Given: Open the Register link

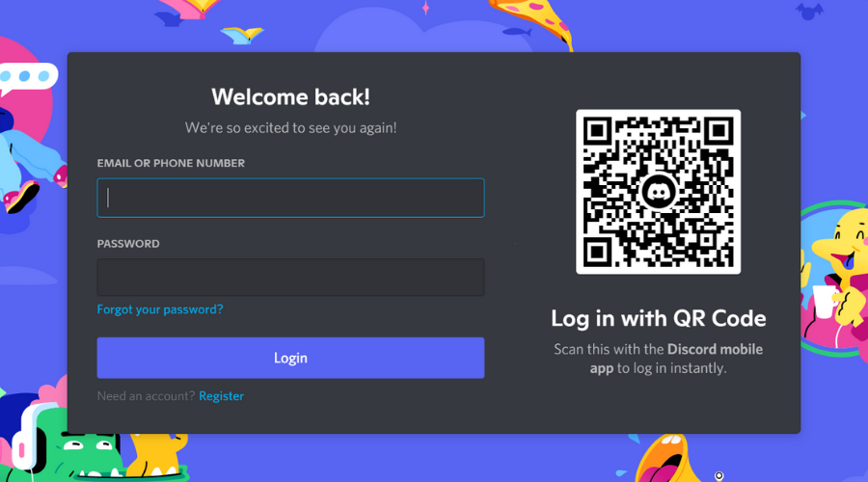Looking at the screenshot, I should [222, 396].
